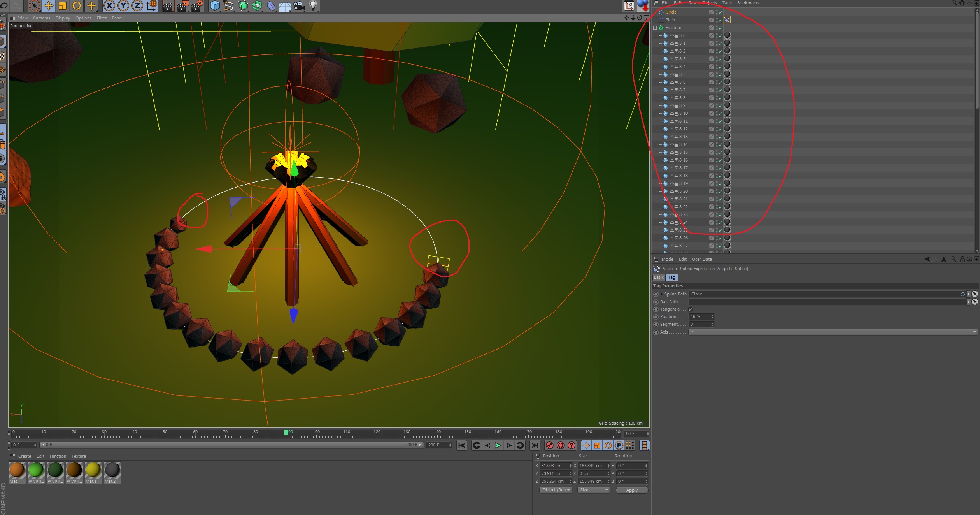Image resolution: width=980 pixels, height=515 pixels.
Task: Open the Light object icon
Action: (x=313, y=5)
